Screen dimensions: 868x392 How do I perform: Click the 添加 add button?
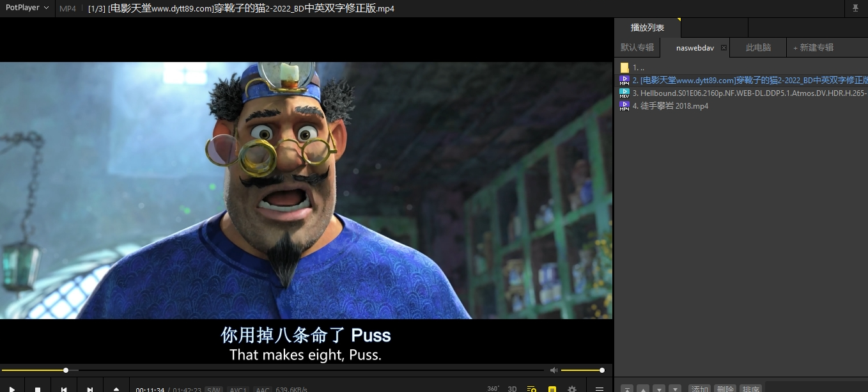point(700,389)
